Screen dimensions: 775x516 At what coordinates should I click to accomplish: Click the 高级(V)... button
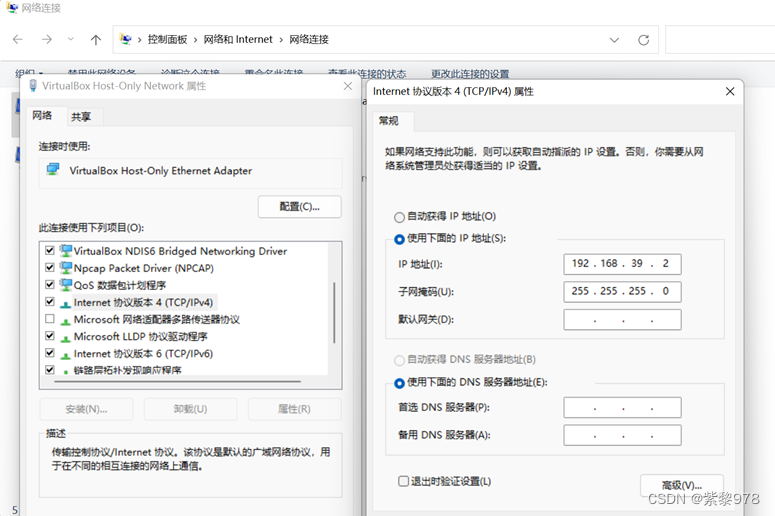click(682, 485)
